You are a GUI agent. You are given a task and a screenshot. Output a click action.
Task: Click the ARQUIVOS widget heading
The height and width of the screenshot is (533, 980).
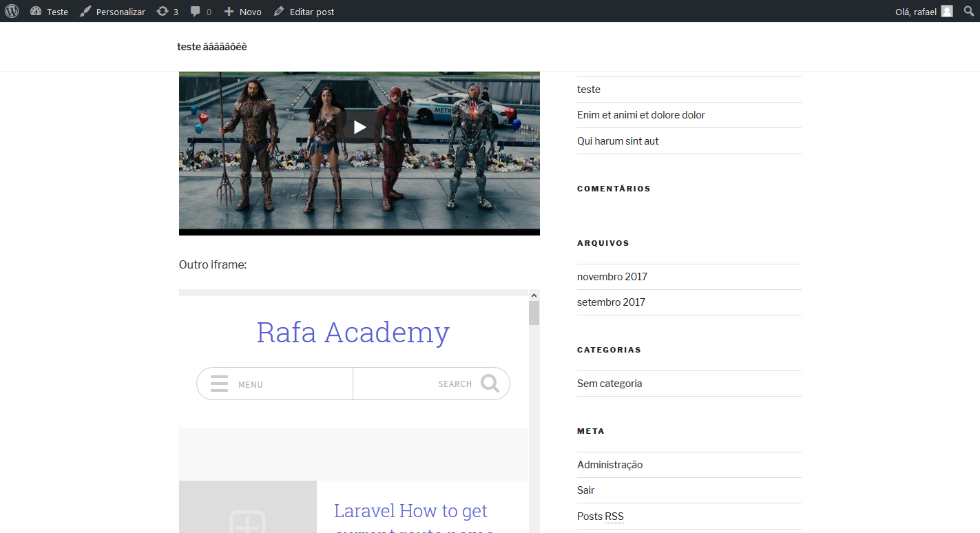click(x=603, y=243)
